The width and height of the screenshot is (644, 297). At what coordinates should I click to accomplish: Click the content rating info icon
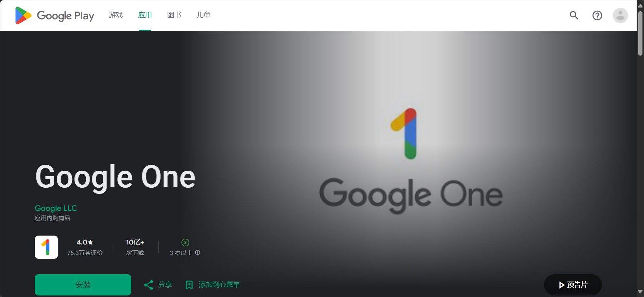(x=198, y=253)
